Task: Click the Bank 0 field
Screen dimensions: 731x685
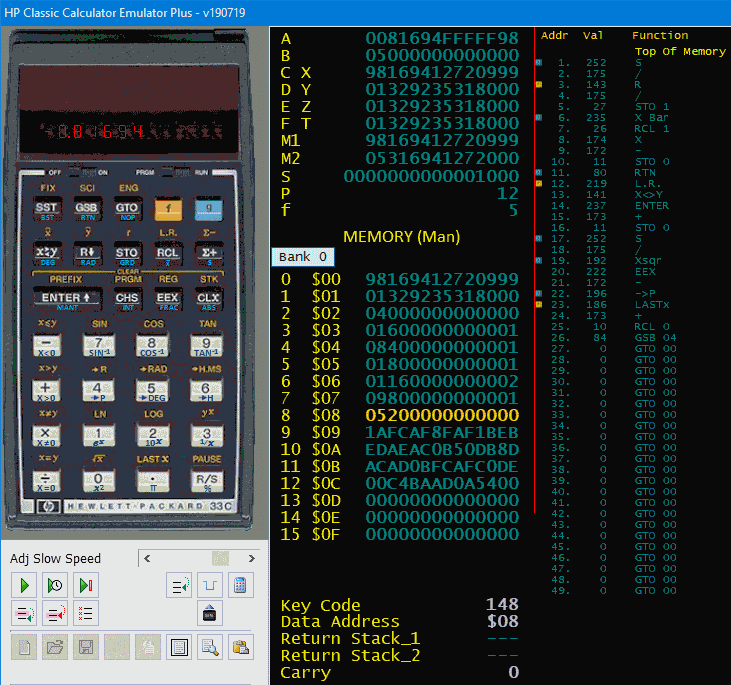Action: click(303, 257)
